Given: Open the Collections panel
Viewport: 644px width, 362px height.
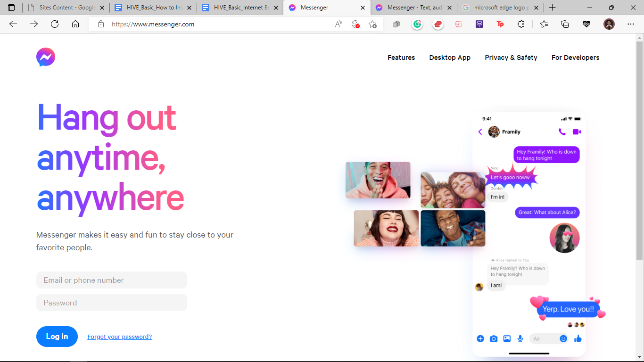Looking at the screenshot, I should pos(565,24).
